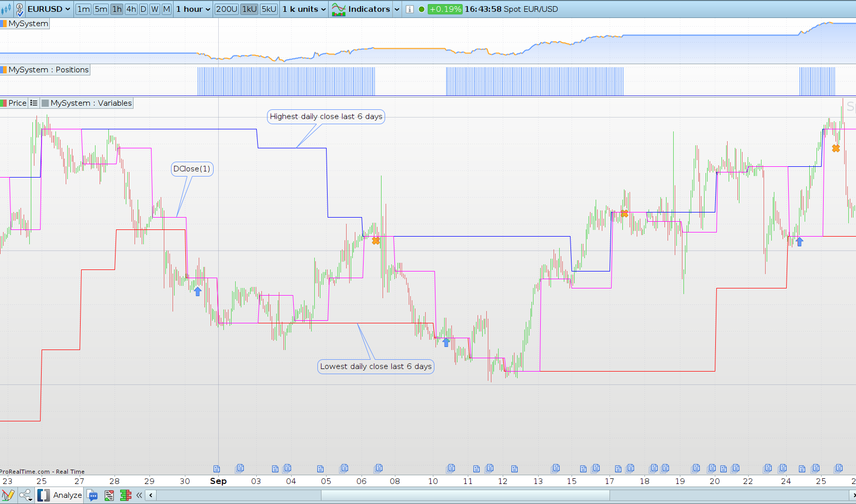Click the horizontal chart scrollbar thumb
856x504 pixels.
tap(465, 495)
